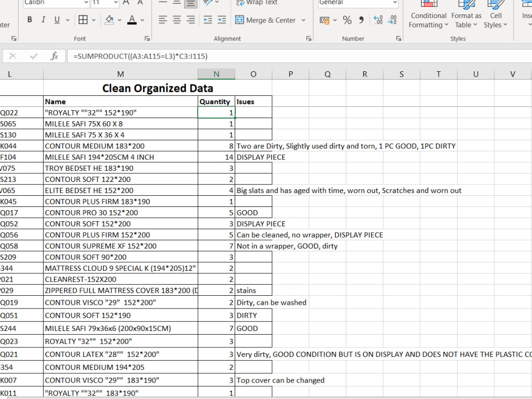Viewport: 532px width, 399px height.
Task: Open font size dropdown
Action: [x=115, y=3]
